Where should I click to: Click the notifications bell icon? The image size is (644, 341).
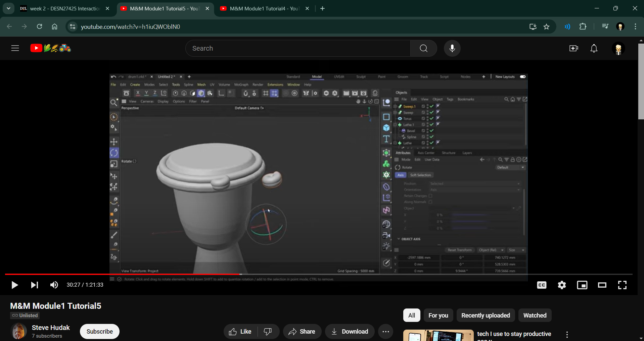594,48
